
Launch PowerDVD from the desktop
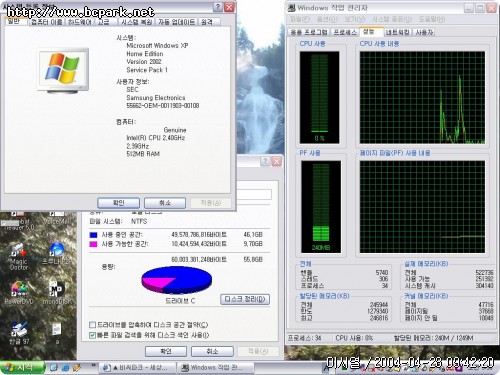[x=19, y=292]
